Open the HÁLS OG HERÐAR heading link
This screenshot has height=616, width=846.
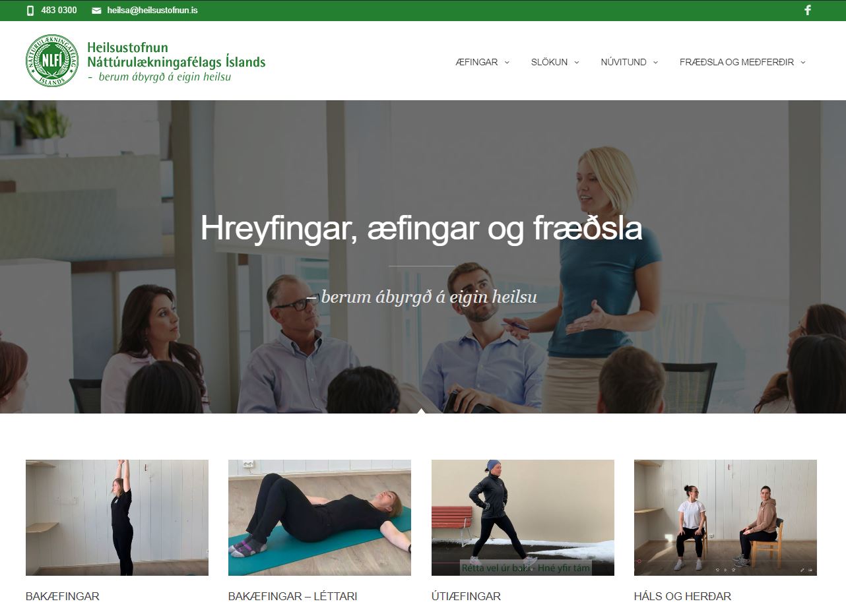pos(682,596)
